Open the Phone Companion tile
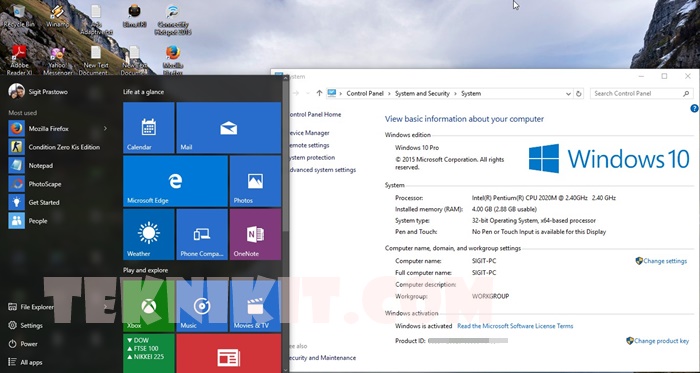Viewport: 700px width, 373px height. pyautogui.click(x=202, y=234)
